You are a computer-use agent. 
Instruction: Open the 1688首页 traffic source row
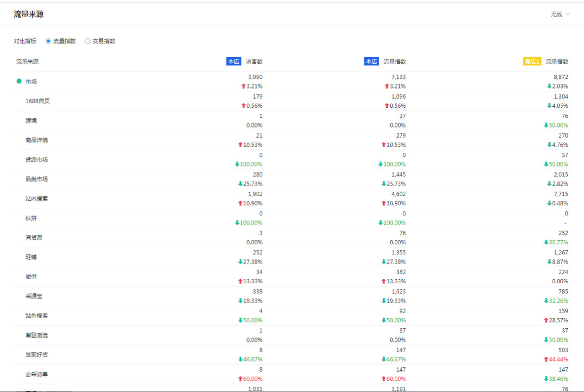tap(37, 101)
